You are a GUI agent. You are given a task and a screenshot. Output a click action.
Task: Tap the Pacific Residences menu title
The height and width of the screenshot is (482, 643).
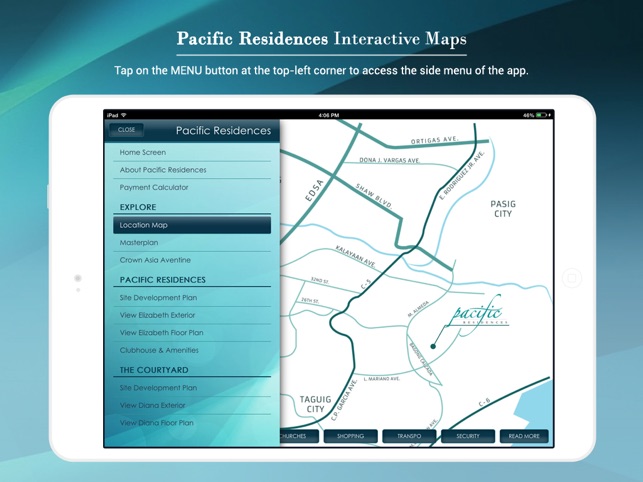[223, 130]
